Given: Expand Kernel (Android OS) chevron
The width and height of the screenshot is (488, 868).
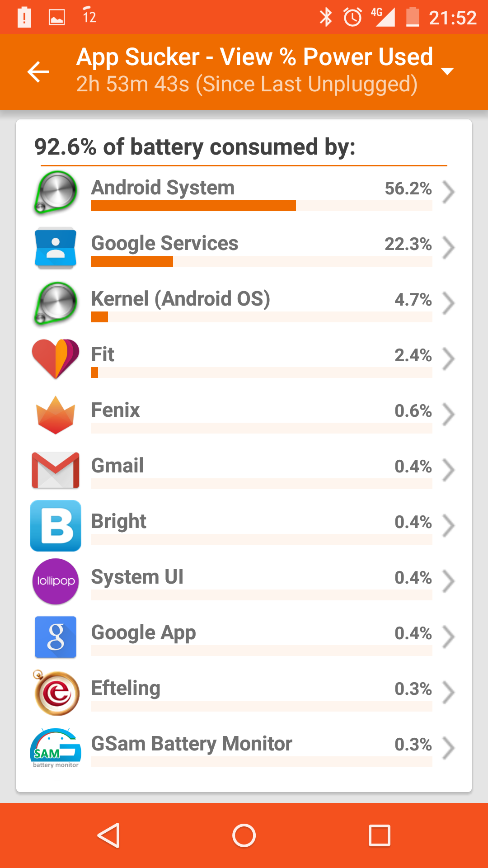Looking at the screenshot, I should pos(448,303).
